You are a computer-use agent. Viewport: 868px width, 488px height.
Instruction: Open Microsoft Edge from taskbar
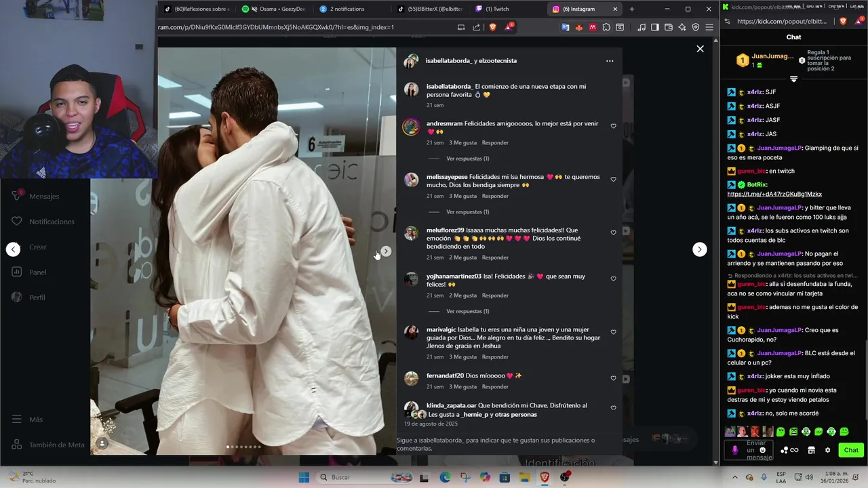445,477
